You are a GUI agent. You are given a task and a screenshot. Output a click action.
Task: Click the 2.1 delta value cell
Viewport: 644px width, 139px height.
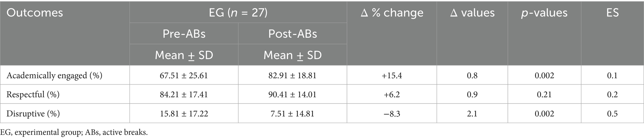pyautogui.click(x=472, y=113)
